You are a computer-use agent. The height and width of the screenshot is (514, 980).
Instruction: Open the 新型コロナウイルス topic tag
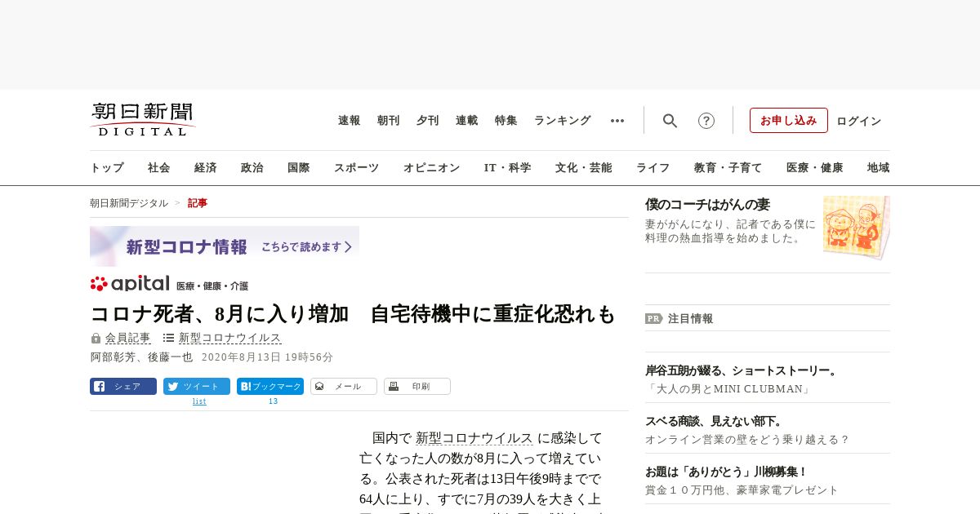click(x=230, y=338)
